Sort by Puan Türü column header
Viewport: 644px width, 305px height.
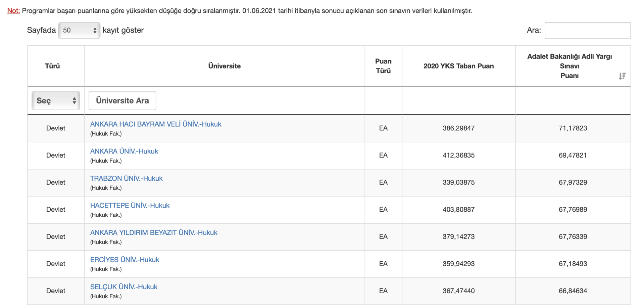(383, 66)
